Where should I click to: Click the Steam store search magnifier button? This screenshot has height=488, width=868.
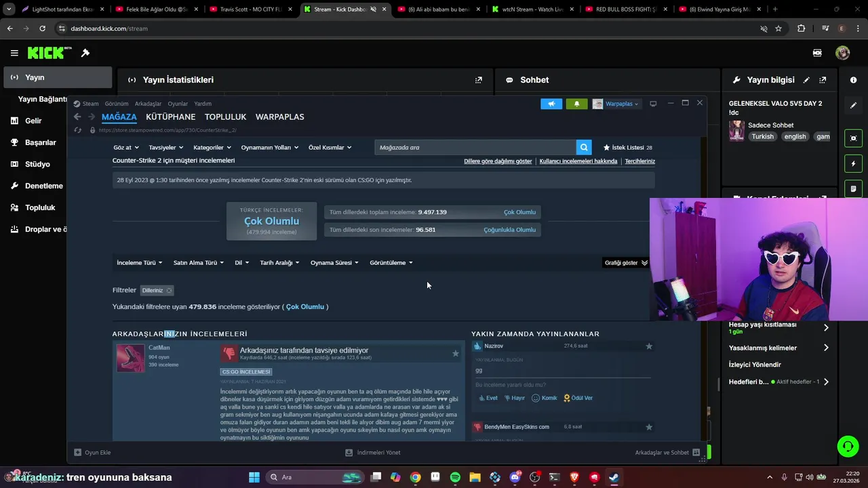584,147
